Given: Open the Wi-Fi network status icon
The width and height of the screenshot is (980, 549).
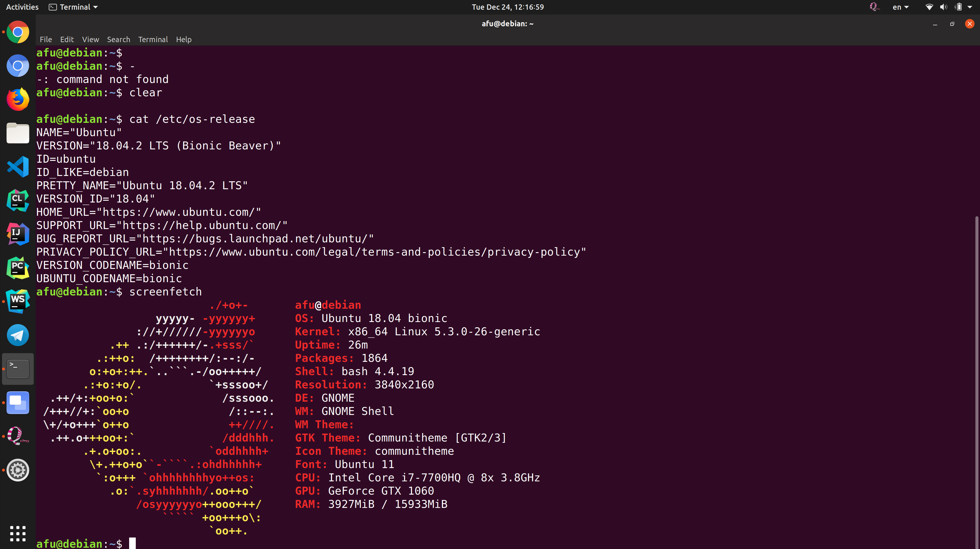Looking at the screenshot, I should click(929, 7).
